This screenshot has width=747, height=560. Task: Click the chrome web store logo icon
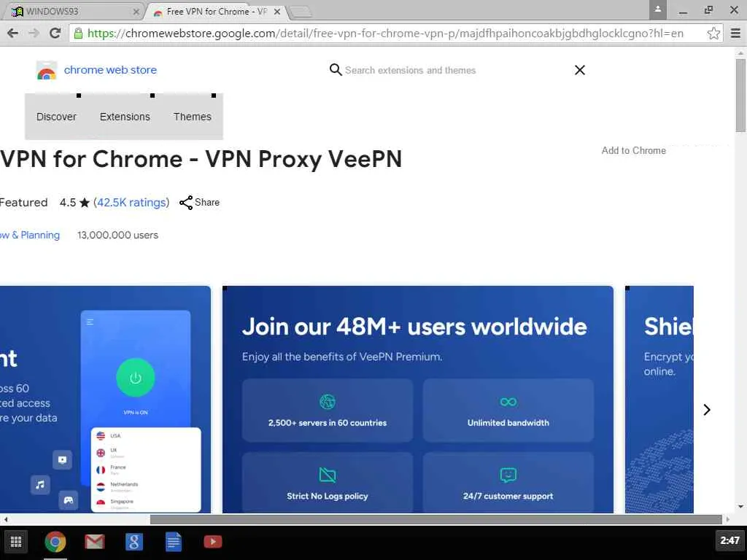coord(46,71)
